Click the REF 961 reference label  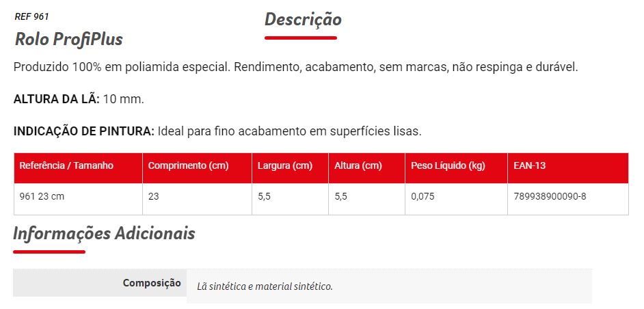click(x=31, y=16)
